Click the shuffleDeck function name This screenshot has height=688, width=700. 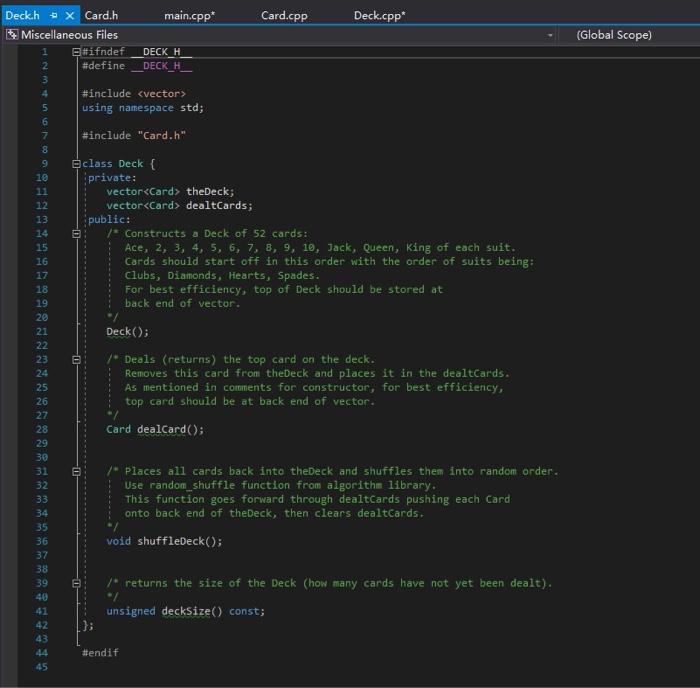tap(173, 541)
